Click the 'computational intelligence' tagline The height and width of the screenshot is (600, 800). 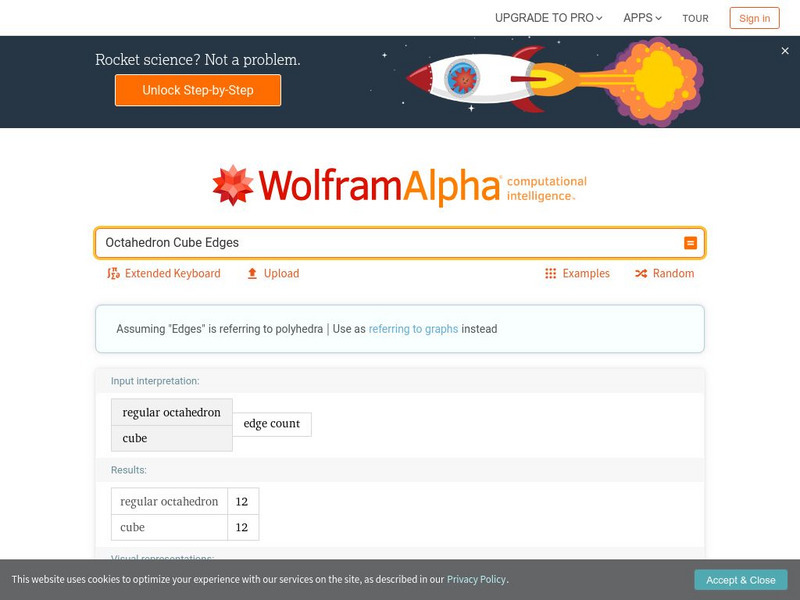coord(546,189)
